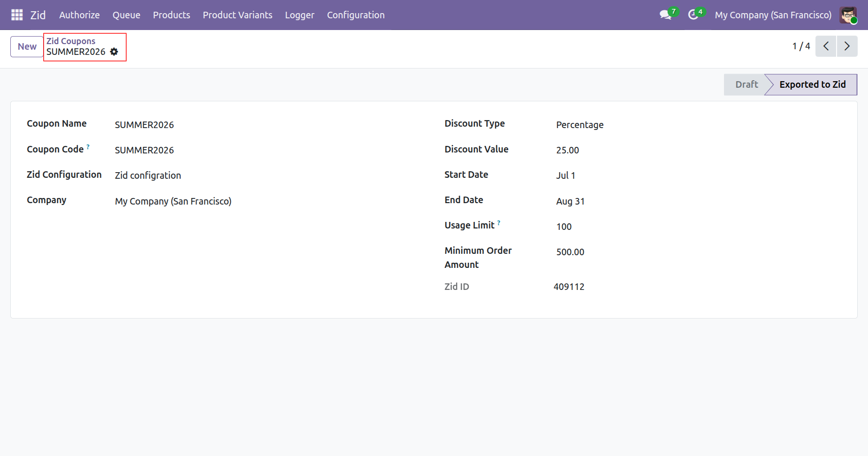Open the Configuration menu
This screenshot has height=456, width=868.
pyautogui.click(x=356, y=15)
